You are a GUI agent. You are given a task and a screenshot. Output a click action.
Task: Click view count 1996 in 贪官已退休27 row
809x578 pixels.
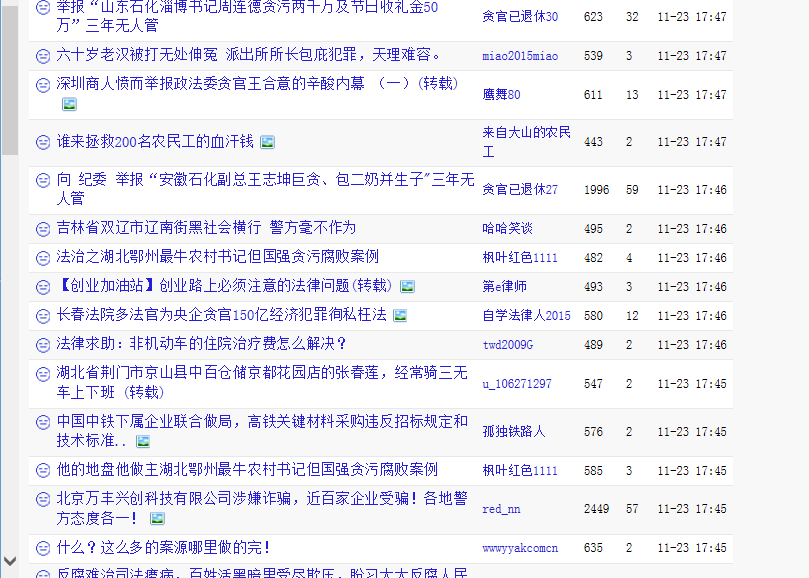pyautogui.click(x=596, y=189)
